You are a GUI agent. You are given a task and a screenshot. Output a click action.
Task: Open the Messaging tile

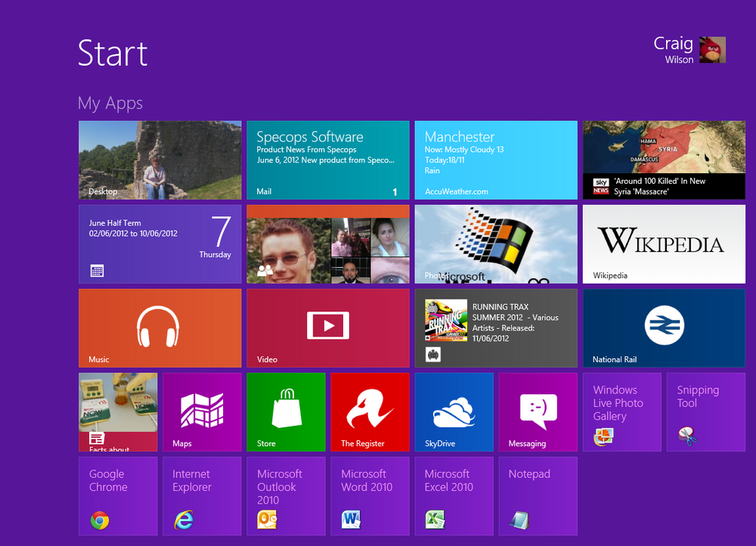(x=538, y=412)
